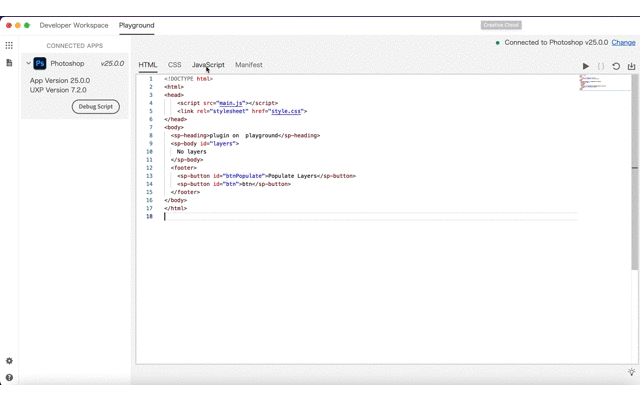The width and height of the screenshot is (640, 400).
Task: Switch to the JavaScript tab
Action: pyautogui.click(x=208, y=65)
